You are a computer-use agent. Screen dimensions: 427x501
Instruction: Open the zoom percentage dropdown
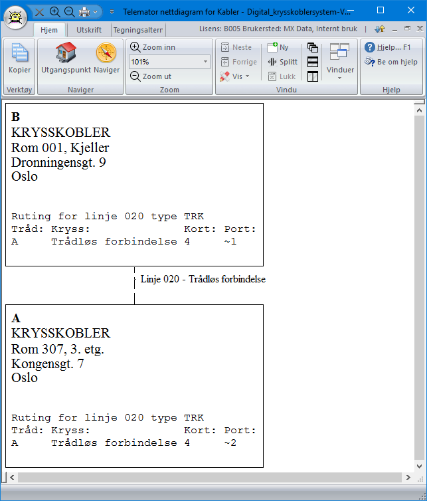[206, 62]
